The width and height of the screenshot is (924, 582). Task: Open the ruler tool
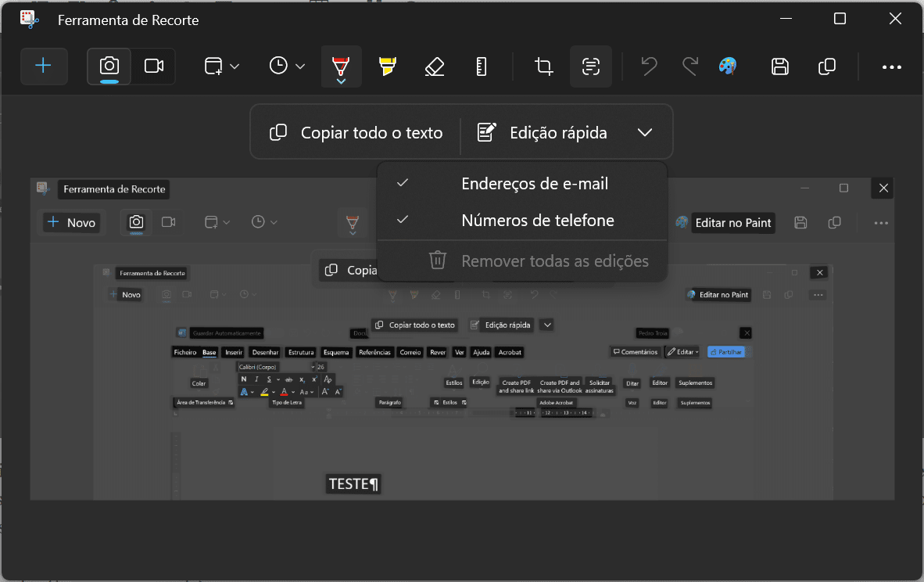(x=481, y=66)
